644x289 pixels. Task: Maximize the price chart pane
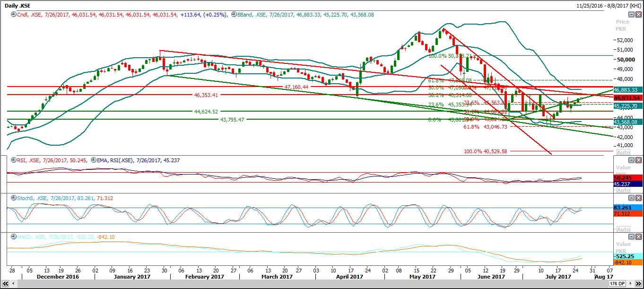631,15
